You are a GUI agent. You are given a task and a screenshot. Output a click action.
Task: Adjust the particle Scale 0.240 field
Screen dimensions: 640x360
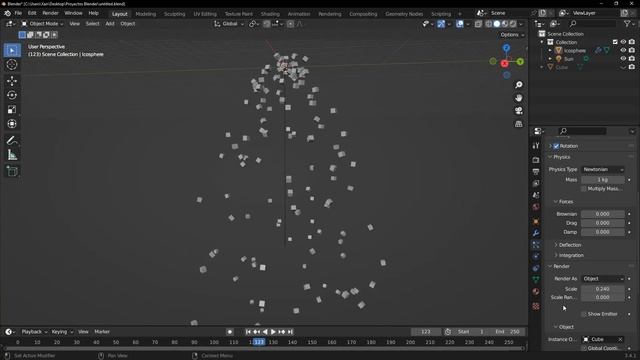click(x=602, y=289)
